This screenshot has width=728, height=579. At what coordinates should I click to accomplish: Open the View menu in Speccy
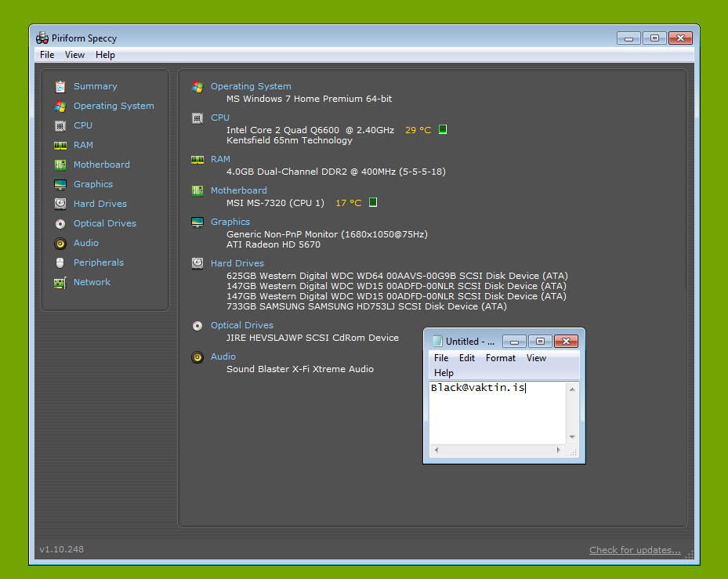coord(74,55)
